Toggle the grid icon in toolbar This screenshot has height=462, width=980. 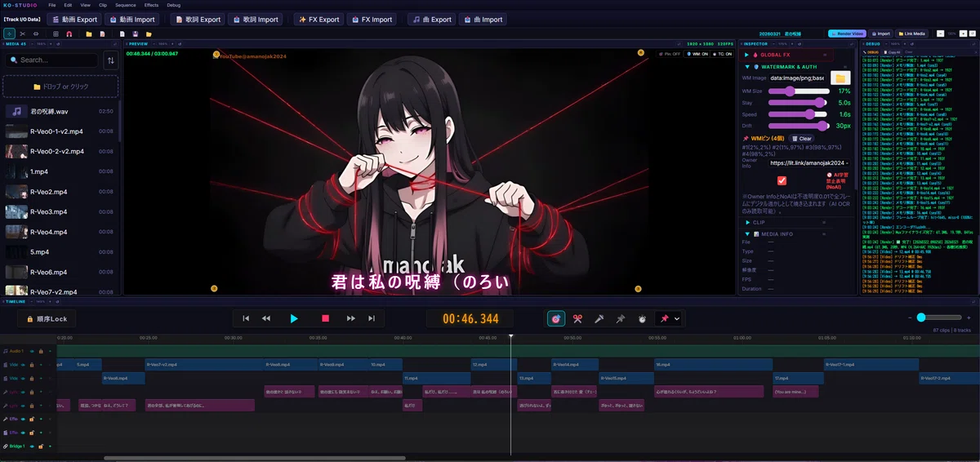pyautogui.click(x=56, y=33)
